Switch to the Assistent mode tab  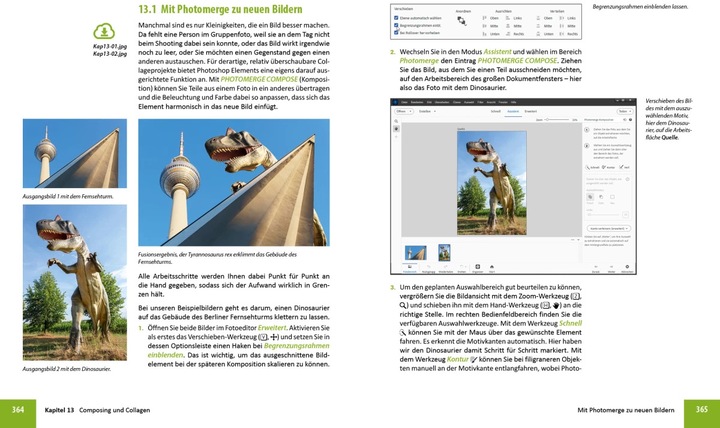(513, 111)
